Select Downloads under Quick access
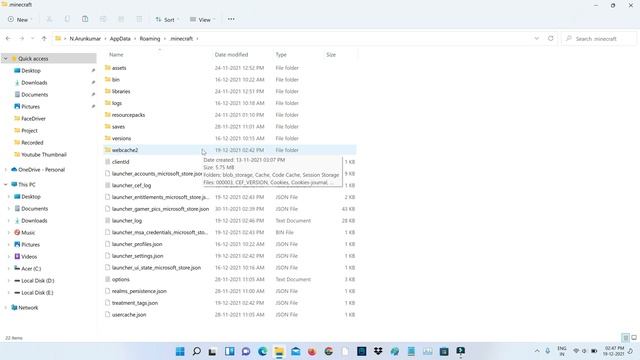Image resolution: width=640 pixels, height=360 pixels. pos(34,82)
